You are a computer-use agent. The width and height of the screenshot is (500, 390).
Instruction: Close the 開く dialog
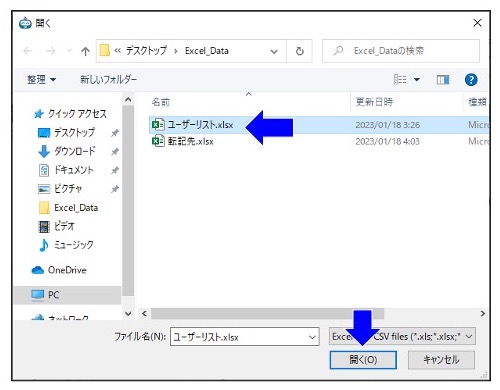point(477,23)
